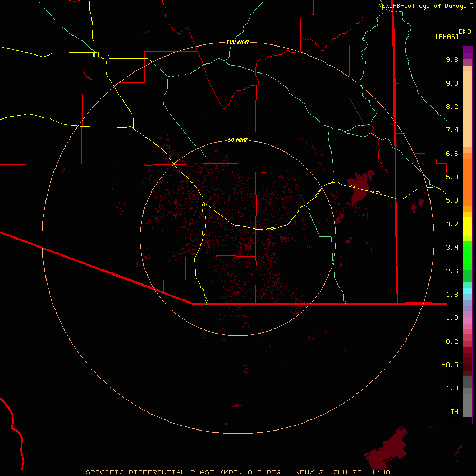Pick the orange segment of color scale

tap(467, 182)
